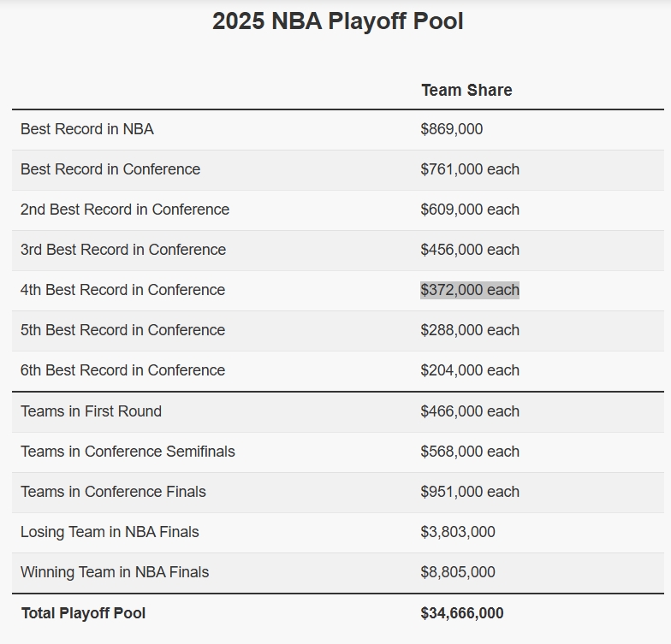Click the "2025 NBA Playoff Pool" heading
Viewport: 671px width, 644px height.
tap(337, 21)
